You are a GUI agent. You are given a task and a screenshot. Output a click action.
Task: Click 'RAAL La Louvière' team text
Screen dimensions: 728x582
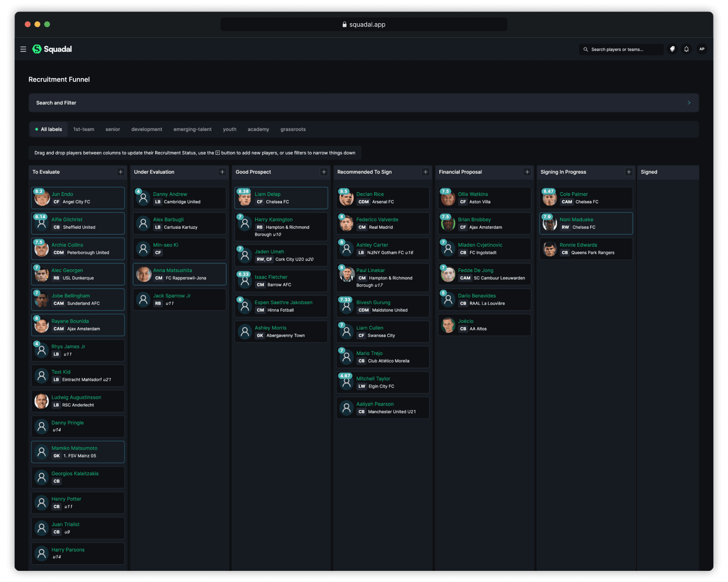(487, 304)
